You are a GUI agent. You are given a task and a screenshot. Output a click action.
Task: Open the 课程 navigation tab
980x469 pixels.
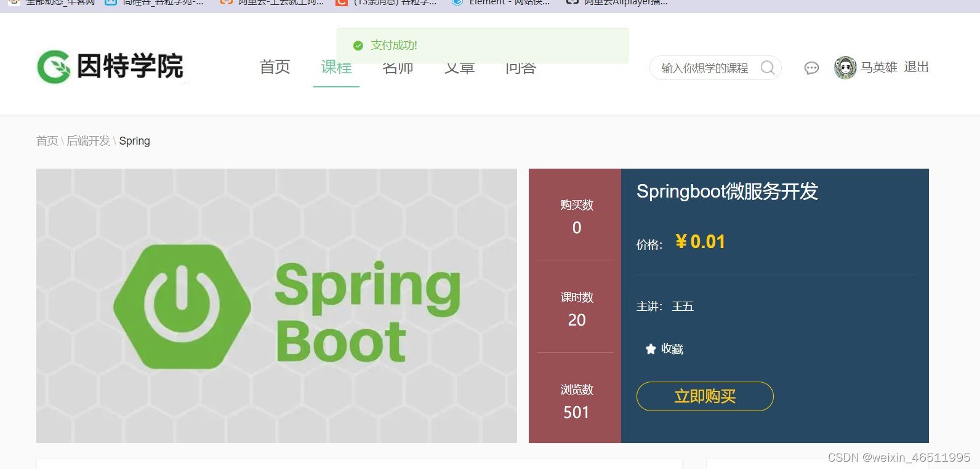(336, 68)
